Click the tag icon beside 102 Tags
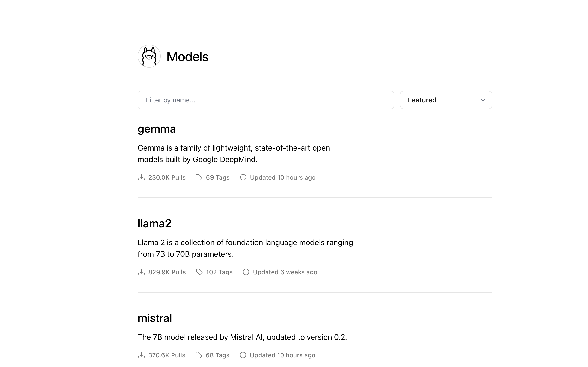The height and width of the screenshot is (367, 588). point(199,272)
